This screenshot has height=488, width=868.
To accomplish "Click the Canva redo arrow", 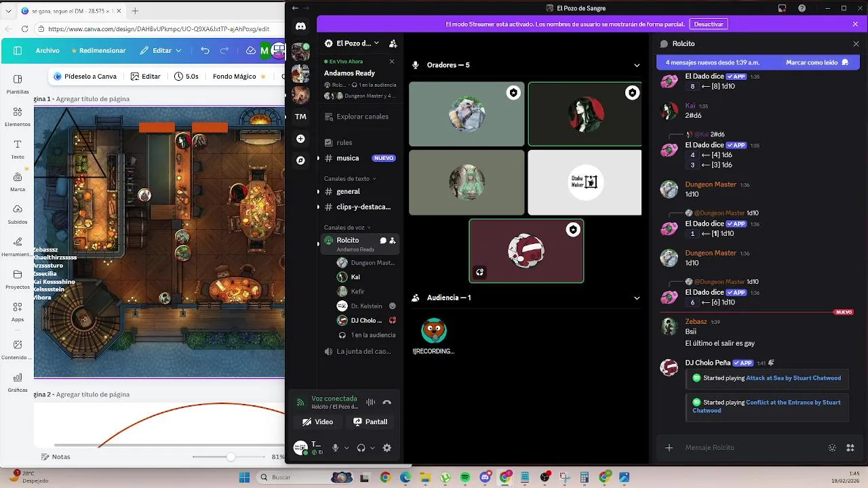I will coord(224,50).
